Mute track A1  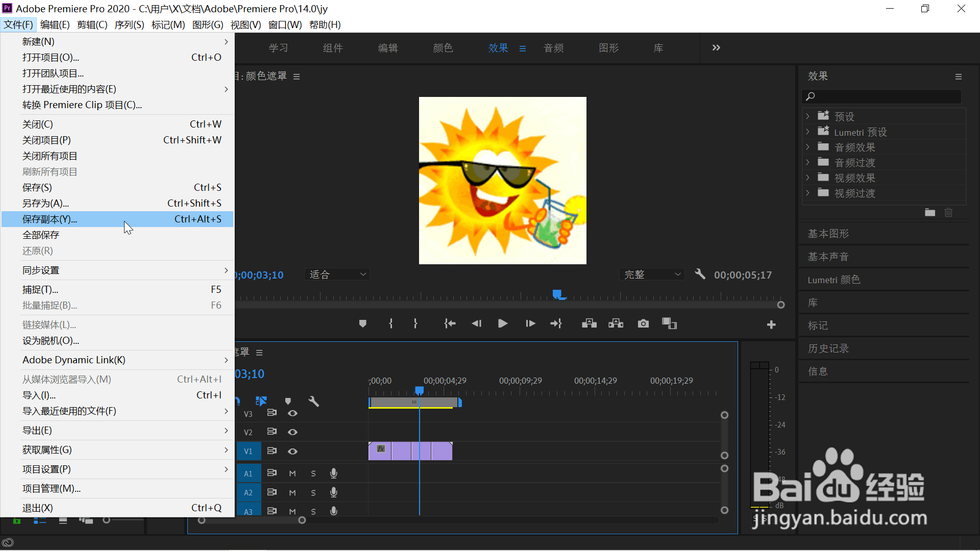coord(292,473)
